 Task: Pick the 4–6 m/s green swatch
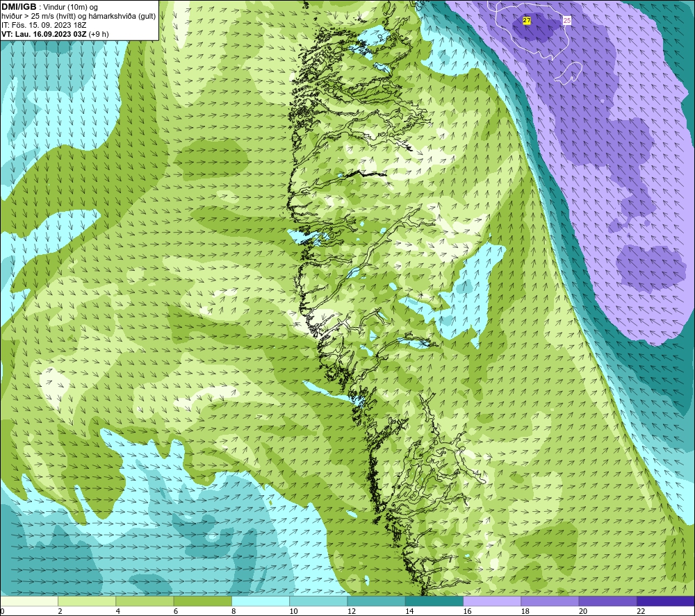[x=145, y=601]
